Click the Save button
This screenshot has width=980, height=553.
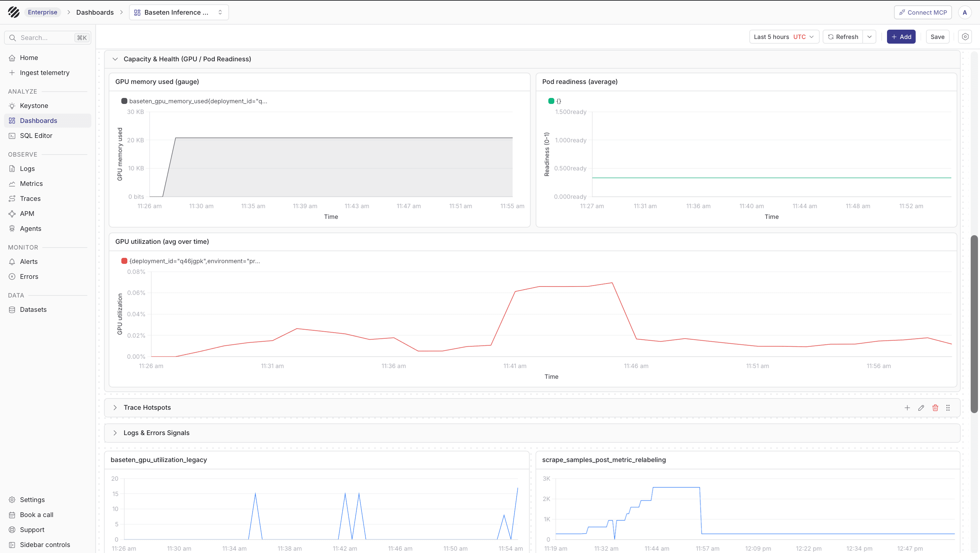pos(937,37)
